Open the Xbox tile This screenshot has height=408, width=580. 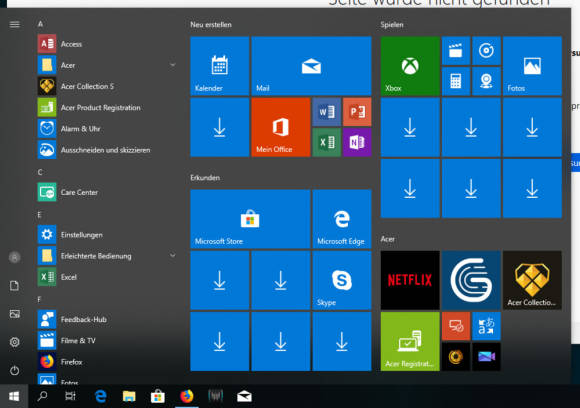coord(410,66)
